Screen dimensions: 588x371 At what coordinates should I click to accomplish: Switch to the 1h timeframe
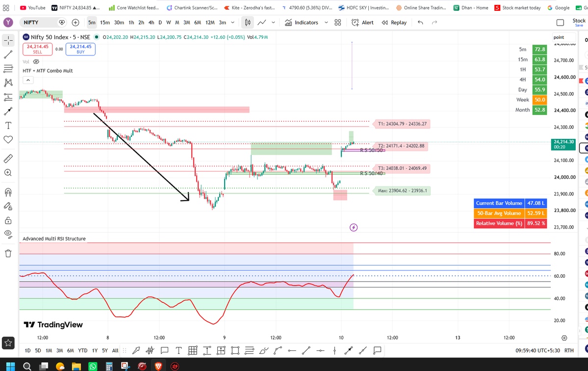(131, 23)
